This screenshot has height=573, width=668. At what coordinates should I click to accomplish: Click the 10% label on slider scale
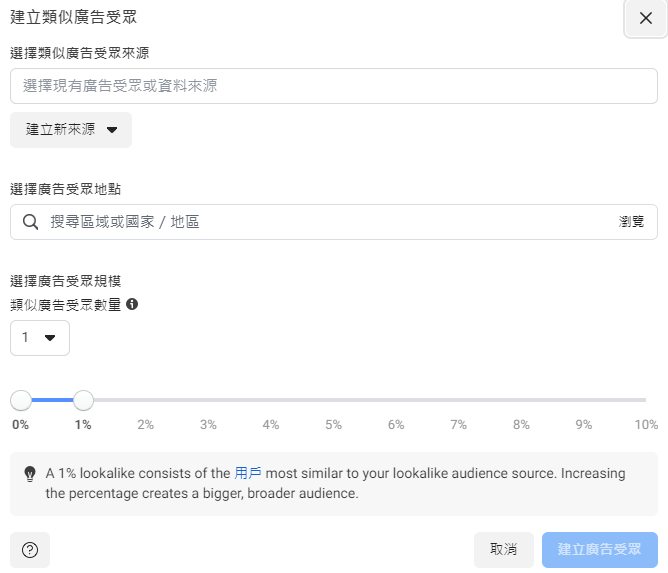tap(646, 425)
